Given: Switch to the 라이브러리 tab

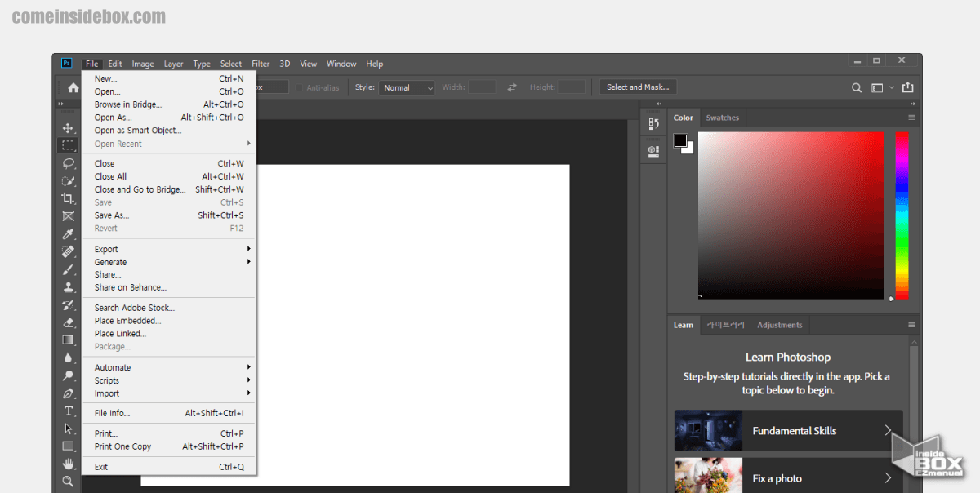Looking at the screenshot, I should click(726, 325).
